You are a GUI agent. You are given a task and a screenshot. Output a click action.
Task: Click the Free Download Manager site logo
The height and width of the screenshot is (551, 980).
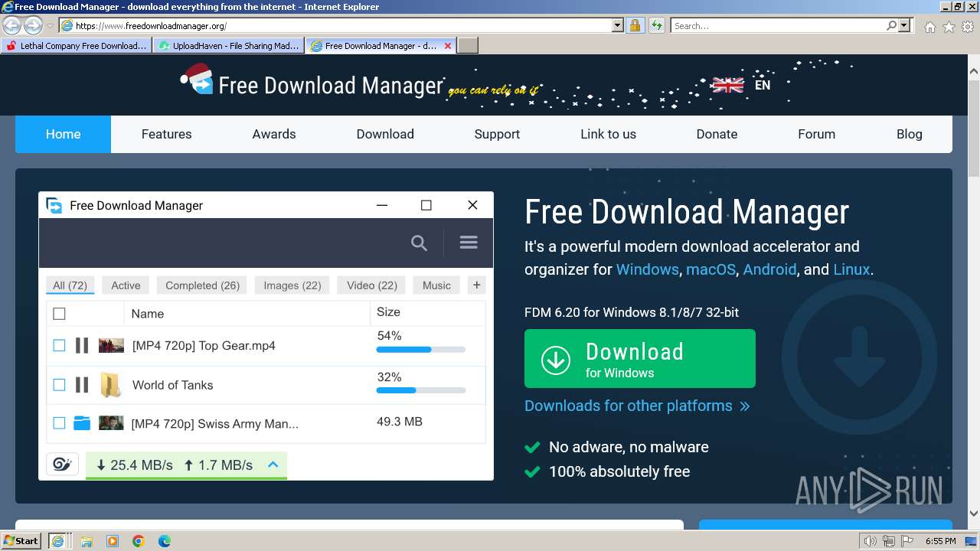[x=312, y=83]
